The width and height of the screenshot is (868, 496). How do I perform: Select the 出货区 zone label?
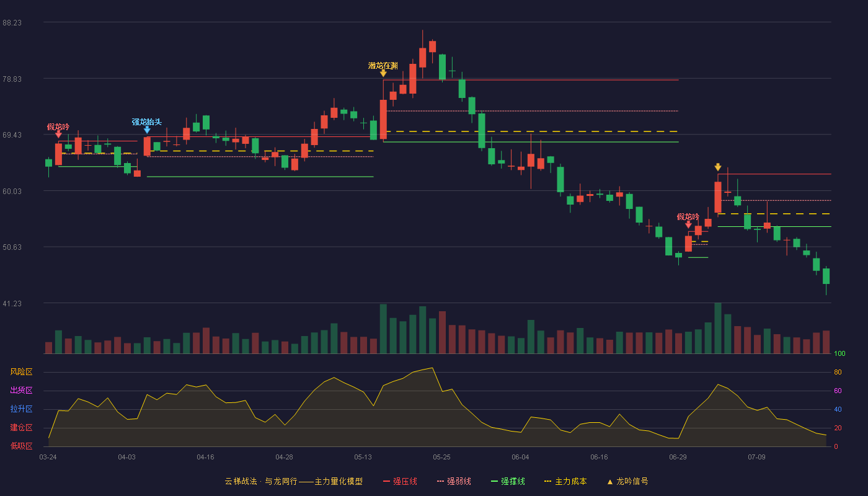21,391
